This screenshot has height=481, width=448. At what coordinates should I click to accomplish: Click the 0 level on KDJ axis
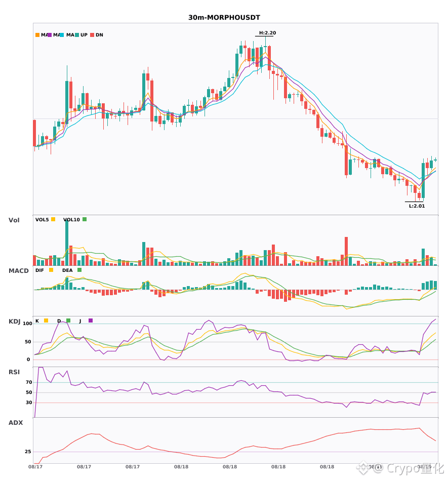(28, 359)
